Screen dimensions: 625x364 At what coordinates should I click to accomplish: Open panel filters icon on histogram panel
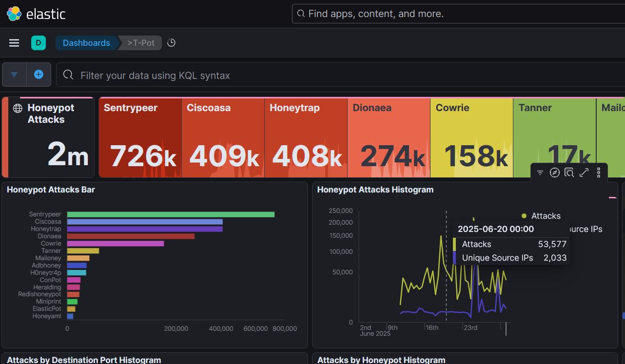(540, 172)
